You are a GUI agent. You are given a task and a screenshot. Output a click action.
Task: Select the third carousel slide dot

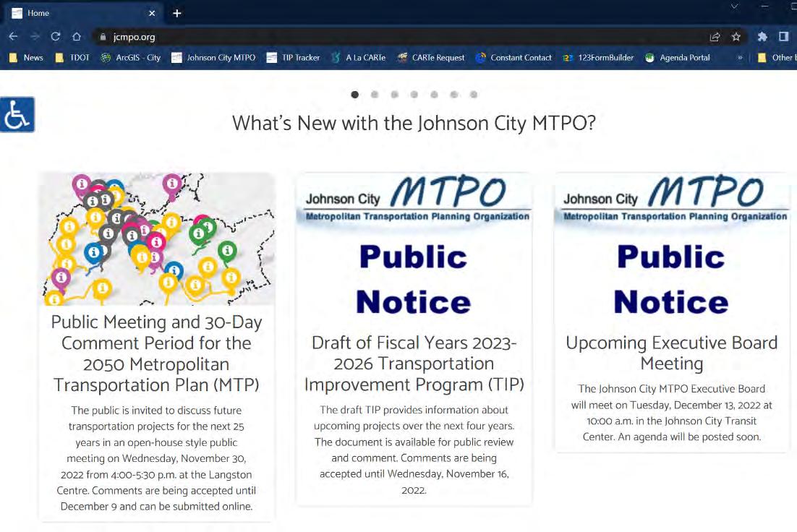(x=394, y=95)
